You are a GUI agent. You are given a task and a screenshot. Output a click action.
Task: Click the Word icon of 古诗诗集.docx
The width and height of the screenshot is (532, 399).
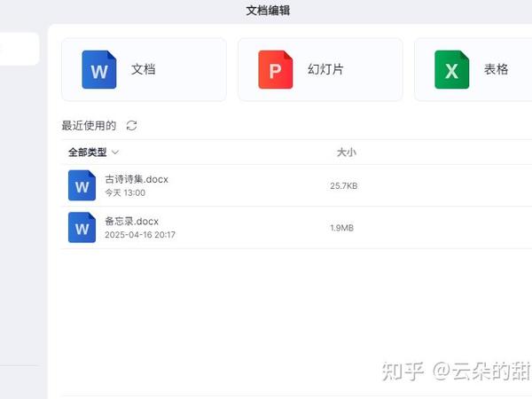coord(82,185)
